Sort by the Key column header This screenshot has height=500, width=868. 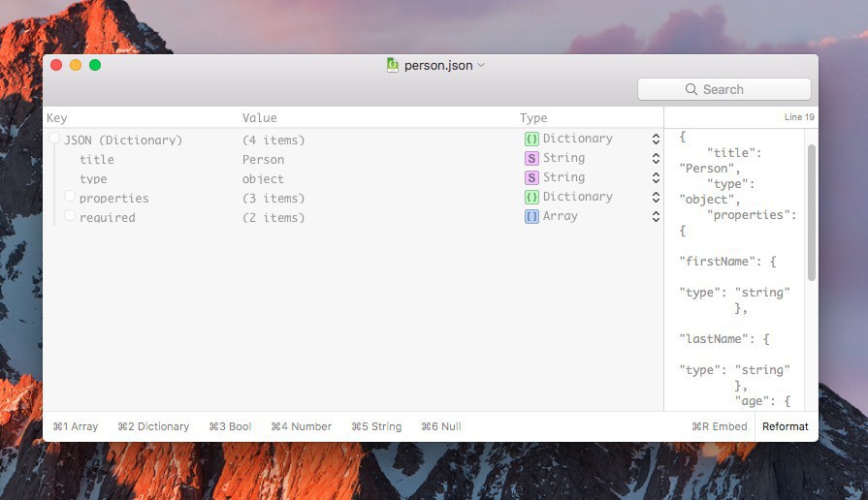click(57, 118)
